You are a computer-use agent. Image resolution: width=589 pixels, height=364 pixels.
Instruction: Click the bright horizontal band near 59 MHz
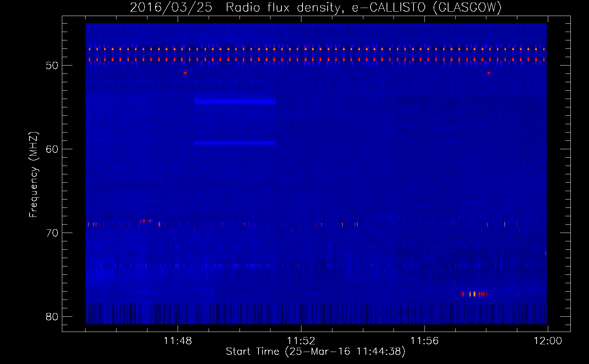(x=235, y=143)
